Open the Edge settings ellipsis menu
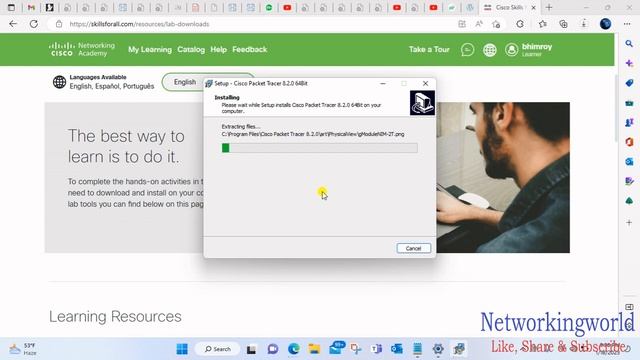 pyautogui.click(x=627, y=24)
